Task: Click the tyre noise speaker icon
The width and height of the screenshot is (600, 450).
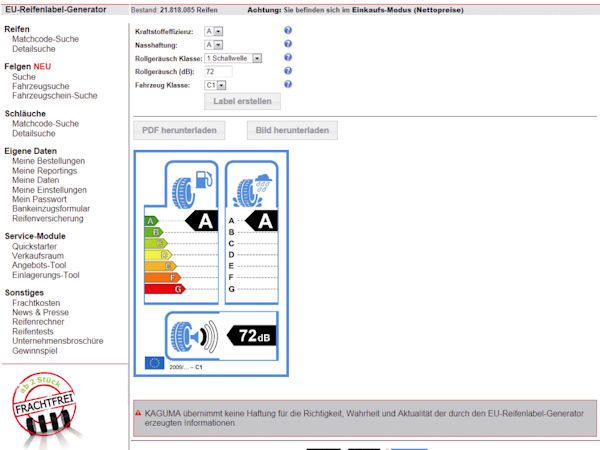Action: [194, 336]
